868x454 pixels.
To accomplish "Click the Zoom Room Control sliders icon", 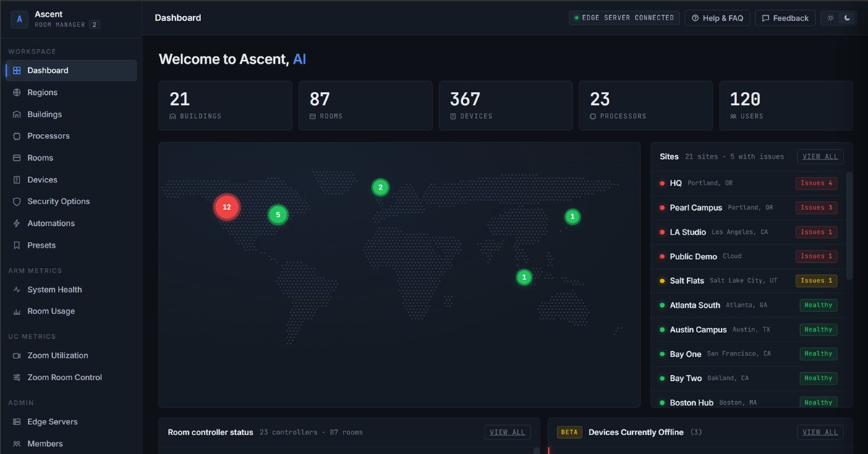I will (17, 377).
